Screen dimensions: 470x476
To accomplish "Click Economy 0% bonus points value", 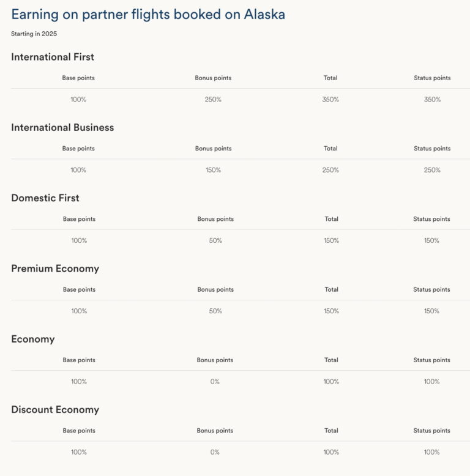I will [215, 382].
